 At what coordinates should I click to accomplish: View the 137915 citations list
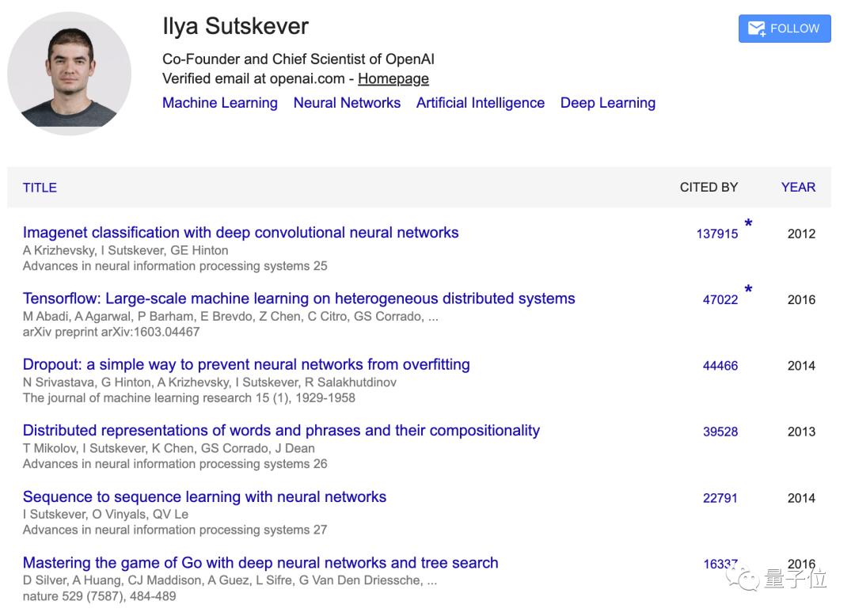coord(717,234)
